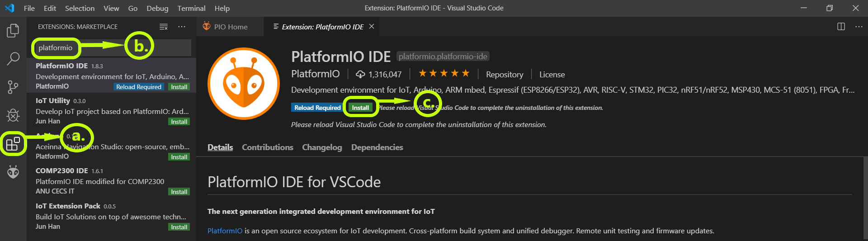Click Reload Required in PlatformIO IDE list row
This screenshot has width=868, height=241.
(x=139, y=87)
